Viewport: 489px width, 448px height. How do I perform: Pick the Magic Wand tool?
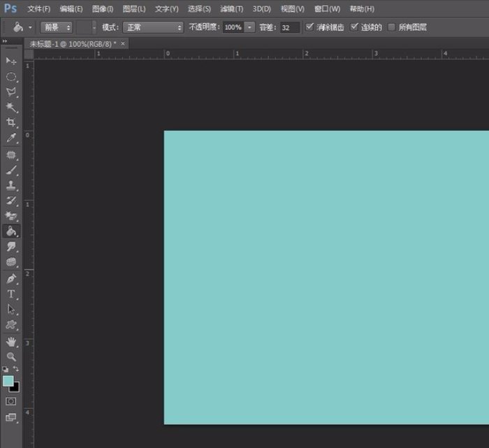[11, 107]
